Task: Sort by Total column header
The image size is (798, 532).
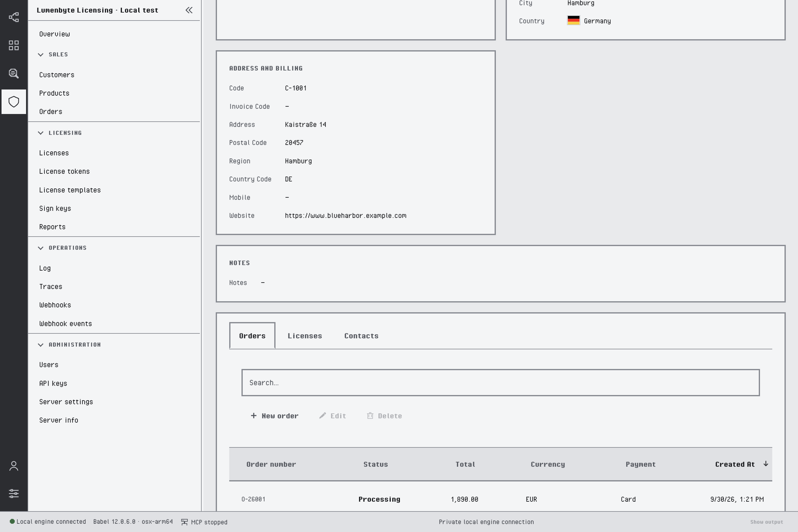Action: (x=465, y=464)
